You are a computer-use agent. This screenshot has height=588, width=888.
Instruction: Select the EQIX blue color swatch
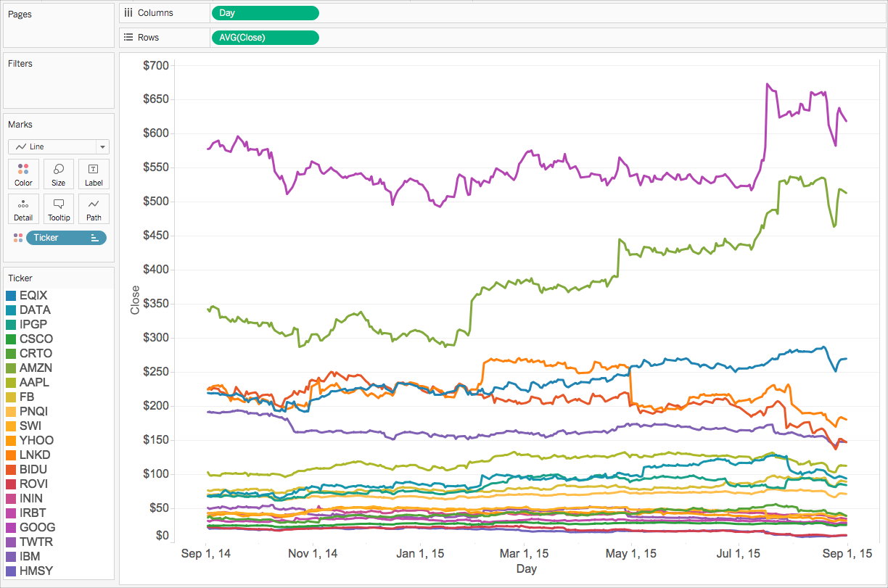(x=11, y=296)
